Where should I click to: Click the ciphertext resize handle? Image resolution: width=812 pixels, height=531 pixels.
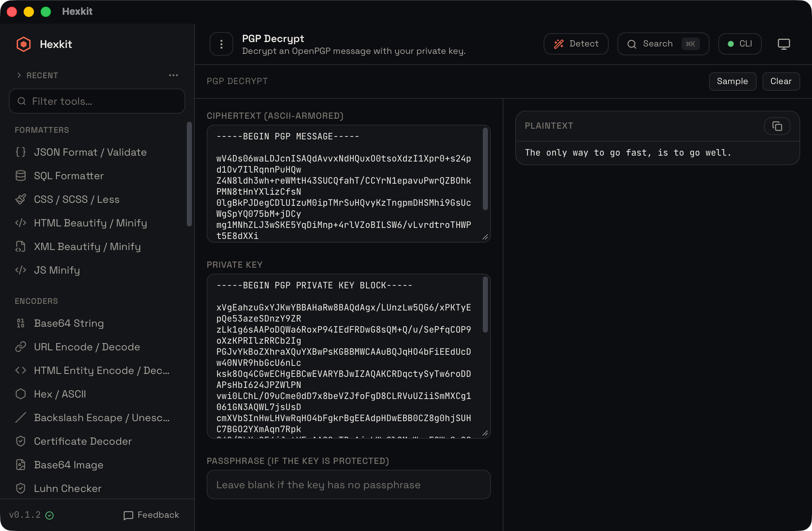485,237
